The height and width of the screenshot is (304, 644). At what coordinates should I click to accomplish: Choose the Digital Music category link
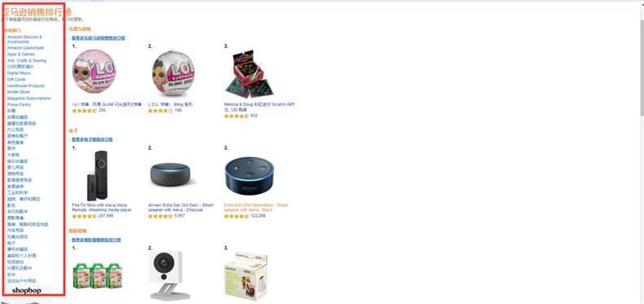[19, 73]
